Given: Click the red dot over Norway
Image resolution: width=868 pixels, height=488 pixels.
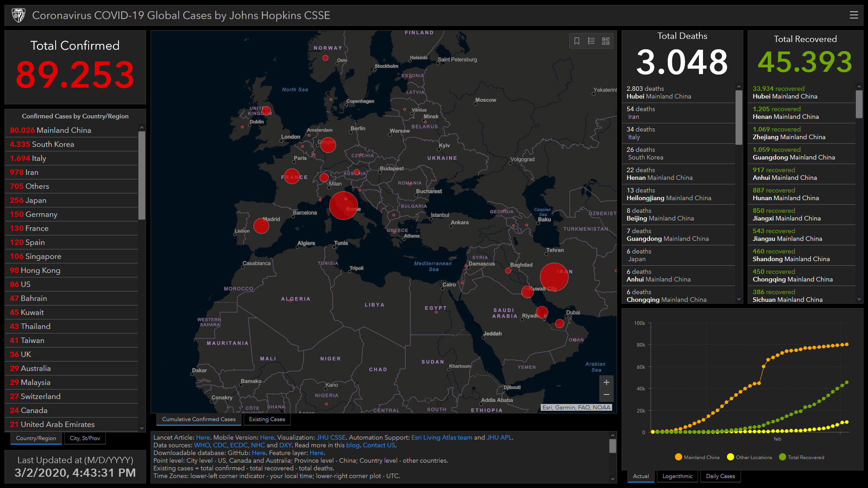Looking at the screenshot, I should tap(325, 58).
